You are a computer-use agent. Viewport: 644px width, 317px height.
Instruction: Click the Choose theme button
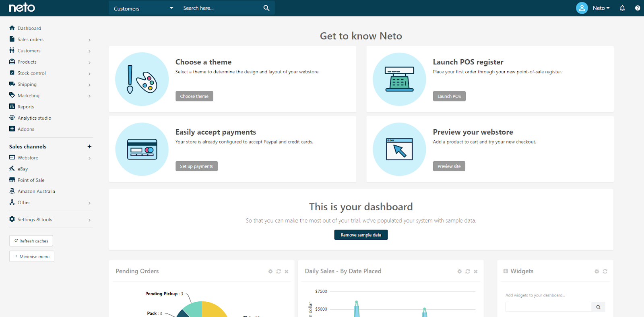(194, 96)
